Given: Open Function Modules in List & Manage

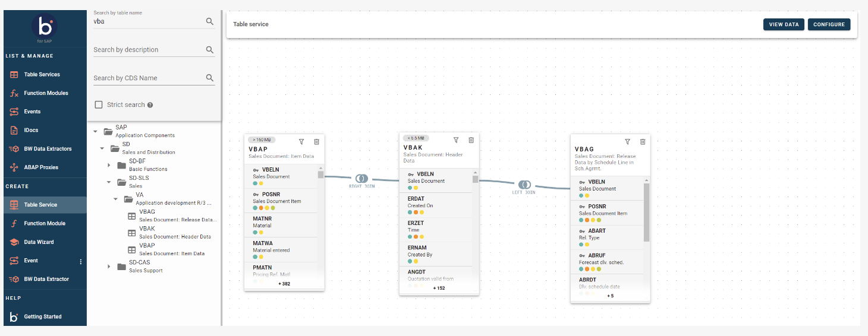Looking at the screenshot, I should (x=46, y=93).
